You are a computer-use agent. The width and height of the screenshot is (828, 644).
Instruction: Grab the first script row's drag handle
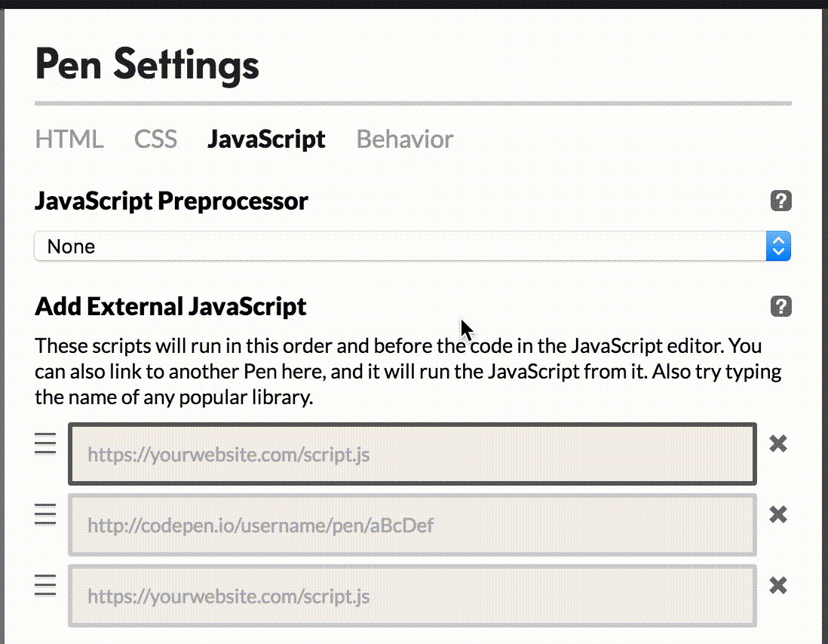click(x=45, y=444)
